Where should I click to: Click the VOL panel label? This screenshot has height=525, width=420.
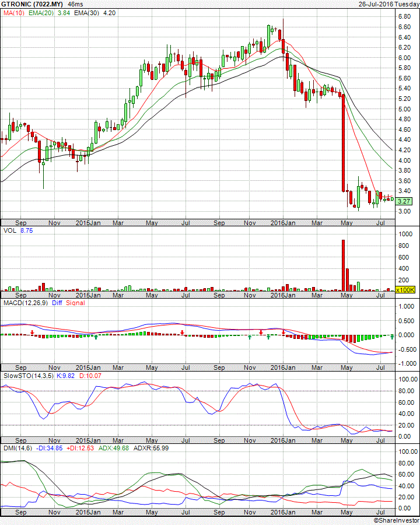pyautogui.click(x=10, y=230)
